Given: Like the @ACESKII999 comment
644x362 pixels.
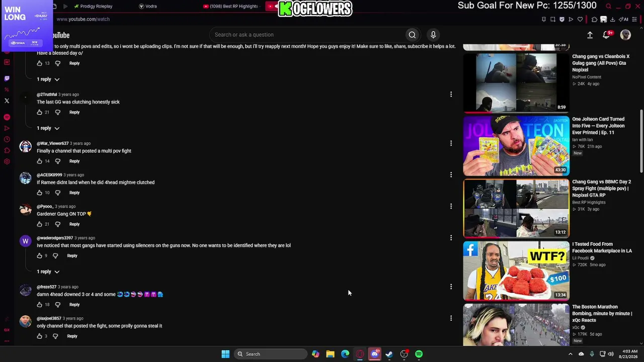Looking at the screenshot, I should point(39,193).
